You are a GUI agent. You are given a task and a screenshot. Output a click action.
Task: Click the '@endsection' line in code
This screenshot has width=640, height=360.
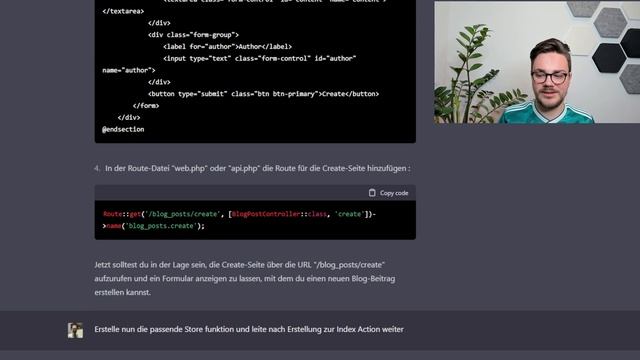click(x=123, y=129)
